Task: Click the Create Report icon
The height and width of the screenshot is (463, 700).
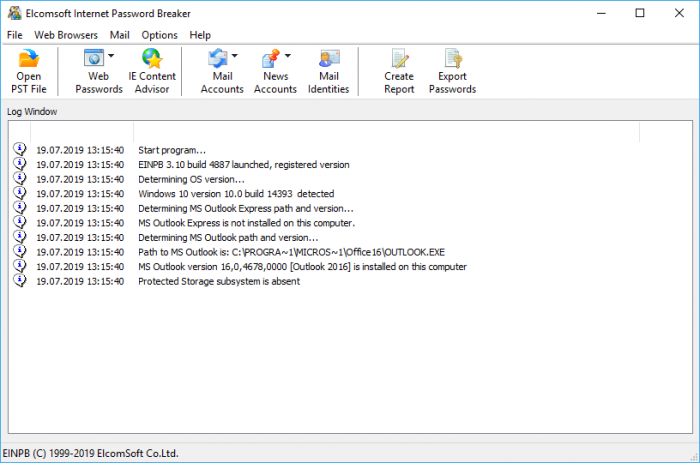Action: (x=400, y=58)
